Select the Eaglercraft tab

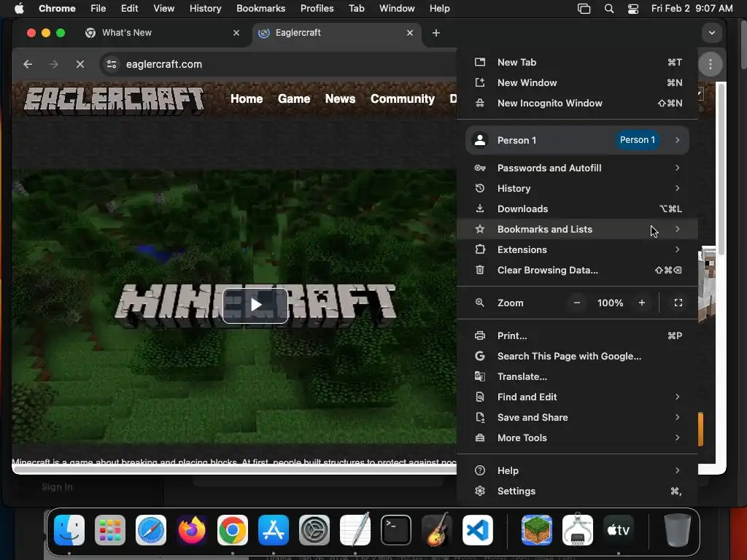(x=336, y=33)
